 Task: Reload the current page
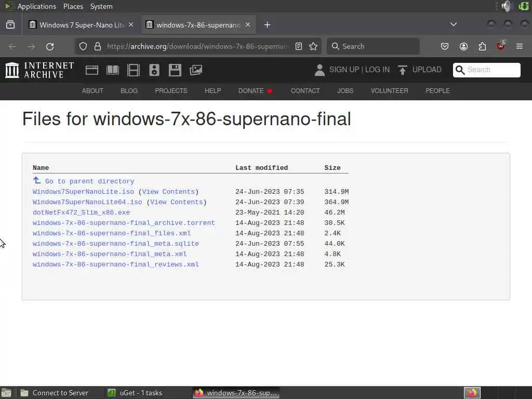50,46
